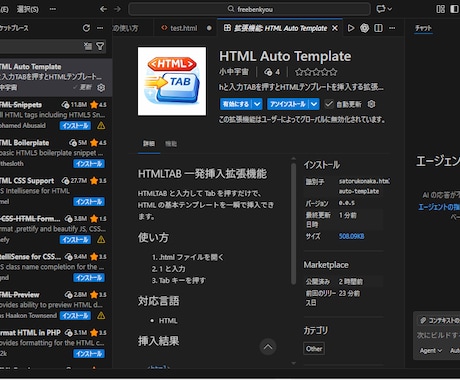Viewport: 460px width, 380px height.
Task: Select HTML CSS Support list entry
Action: 56,192
